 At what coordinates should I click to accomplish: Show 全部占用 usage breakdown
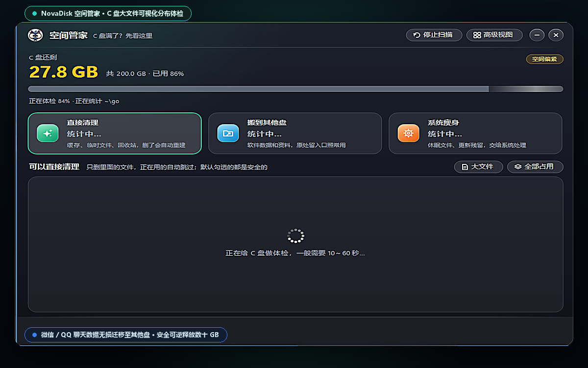pos(535,167)
